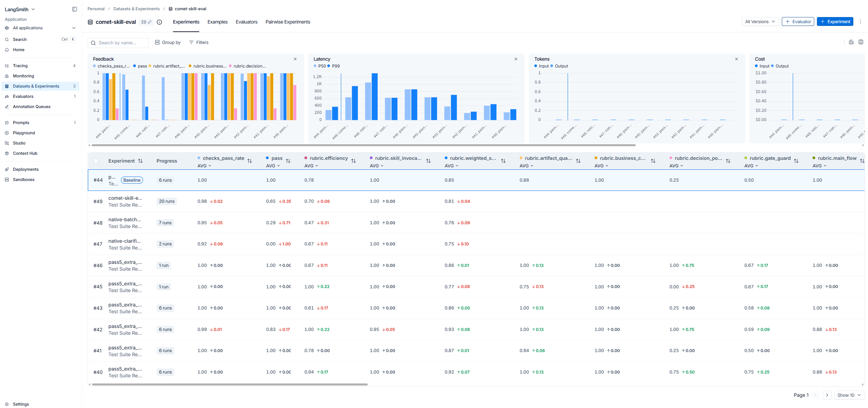Screen dimensions: 868x408
Task: Click the add Experiment button
Action: coord(835,21)
